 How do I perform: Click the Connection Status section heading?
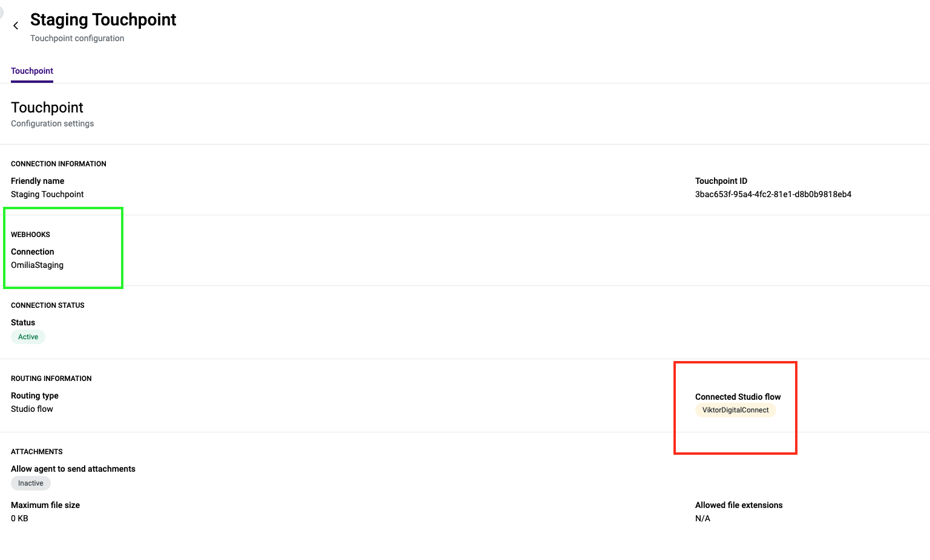point(47,305)
